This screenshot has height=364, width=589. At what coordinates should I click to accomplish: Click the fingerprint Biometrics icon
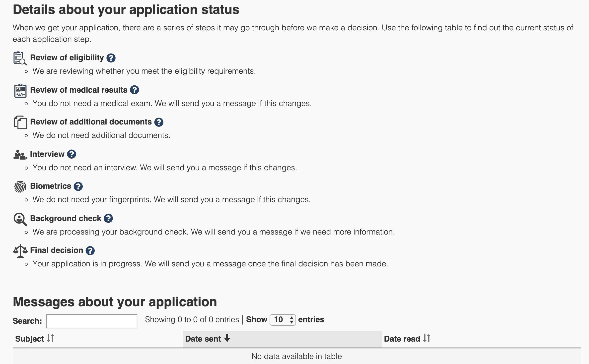(x=20, y=186)
